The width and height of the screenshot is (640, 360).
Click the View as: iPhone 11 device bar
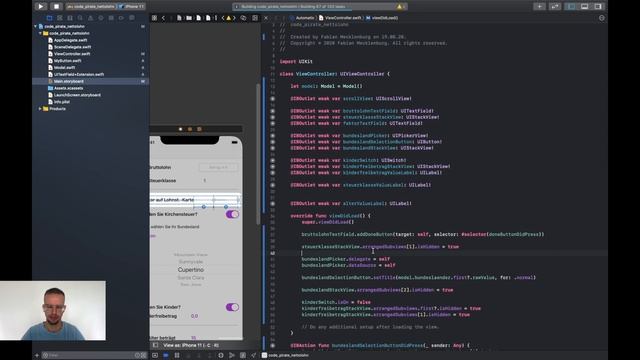coord(191,345)
